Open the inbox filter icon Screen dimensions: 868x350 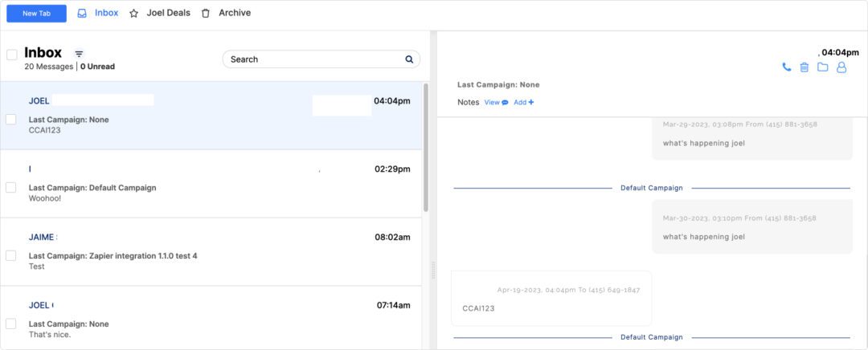pos(79,54)
